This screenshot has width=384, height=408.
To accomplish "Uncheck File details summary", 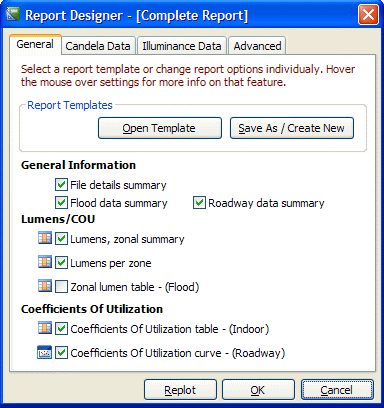I will [x=61, y=184].
